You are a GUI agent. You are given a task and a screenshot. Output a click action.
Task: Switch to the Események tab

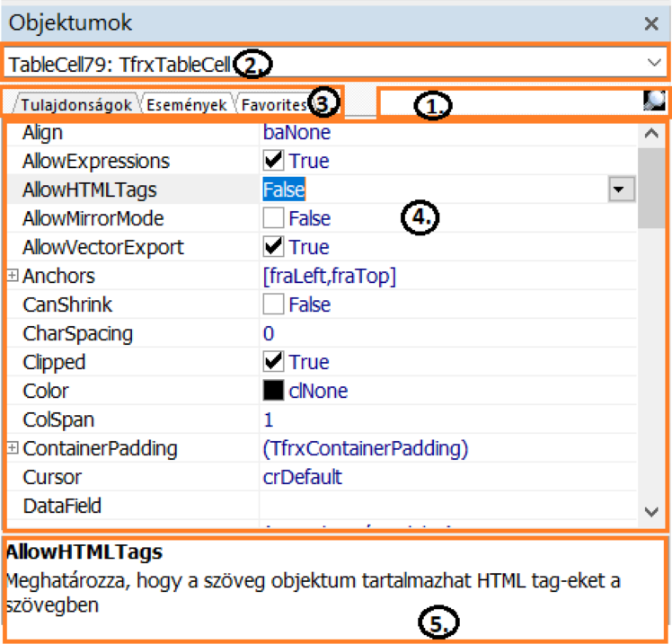click(x=187, y=104)
